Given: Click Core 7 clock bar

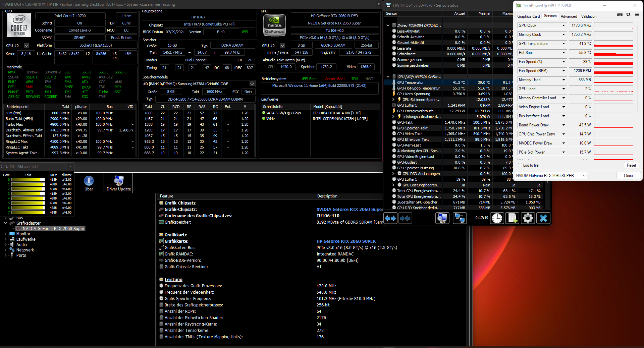Looking at the screenshot, I should 28,213.
